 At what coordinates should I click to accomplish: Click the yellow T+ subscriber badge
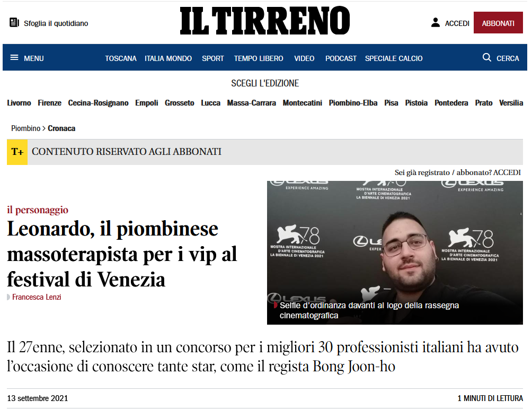(x=17, y=152)
